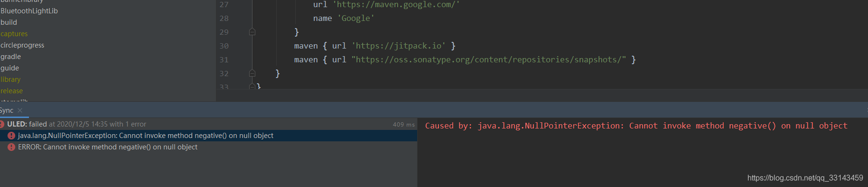The height and width of the screenshot is (187, 868).
Task: Select the captures folder in project tree
Action: 14,34
